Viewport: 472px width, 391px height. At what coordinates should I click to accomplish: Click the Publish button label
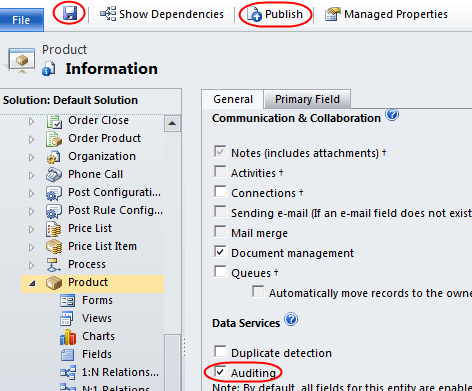coord(284,14)
